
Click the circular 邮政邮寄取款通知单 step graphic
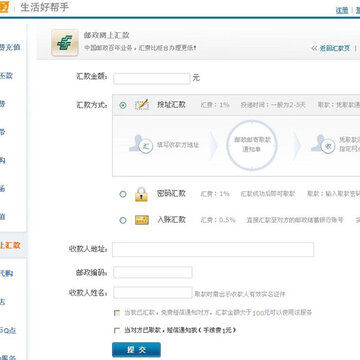click(x=252, y=145)
